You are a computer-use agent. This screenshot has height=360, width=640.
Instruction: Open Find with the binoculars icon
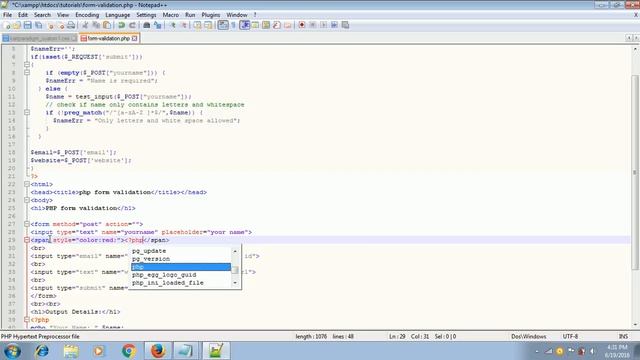(x=147, y=25)
